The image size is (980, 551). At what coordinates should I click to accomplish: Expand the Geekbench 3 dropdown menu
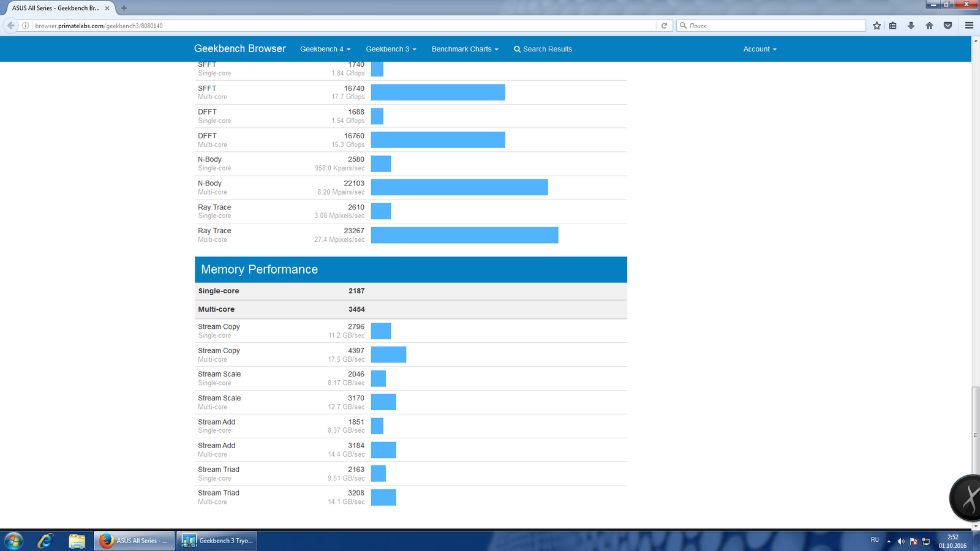tap(391, 49)
